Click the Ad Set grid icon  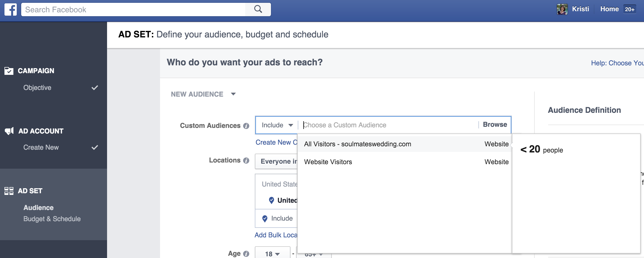9,191
